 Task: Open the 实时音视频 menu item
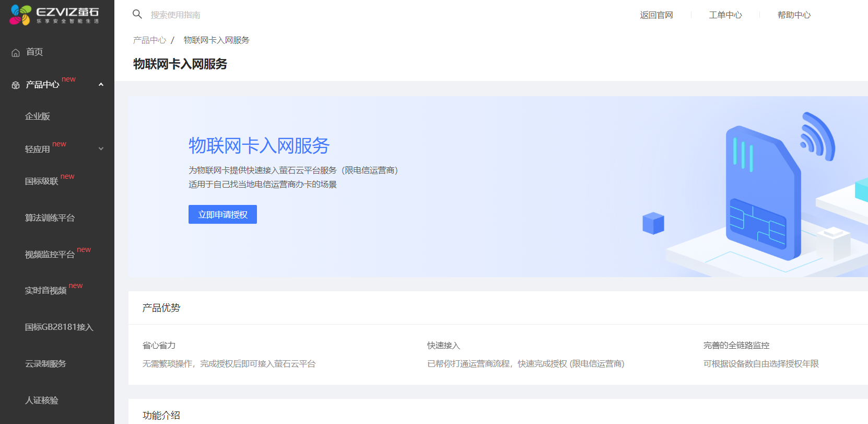[x=46, y=291]
